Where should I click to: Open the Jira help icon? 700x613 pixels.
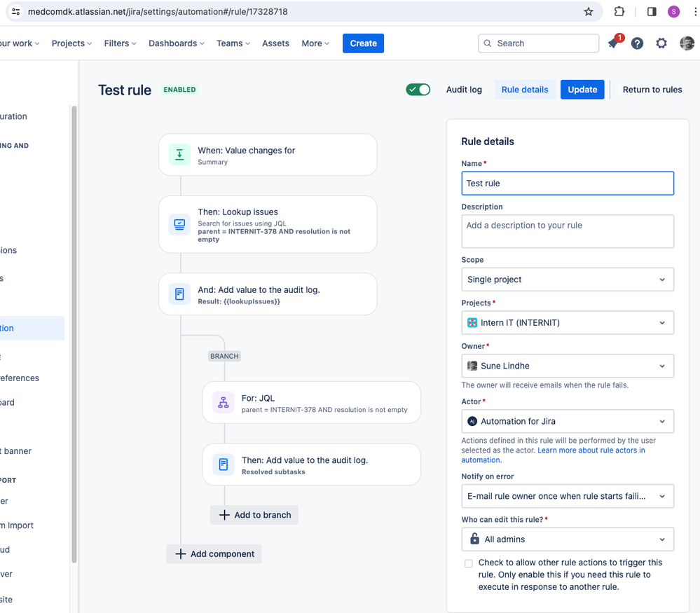pyautogui.click(x=637, y=43)
